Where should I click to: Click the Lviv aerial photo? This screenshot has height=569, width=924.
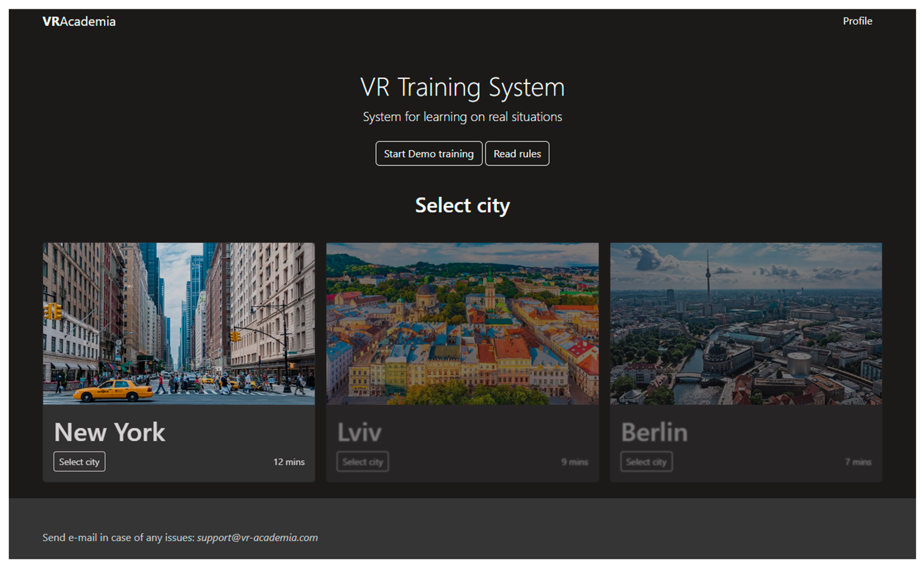click(462, 323)
